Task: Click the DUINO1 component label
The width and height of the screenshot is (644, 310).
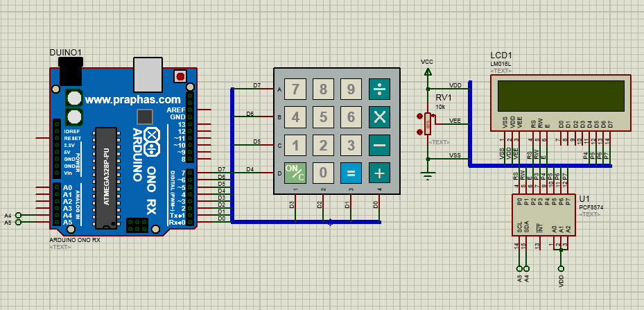Action: 66,53
